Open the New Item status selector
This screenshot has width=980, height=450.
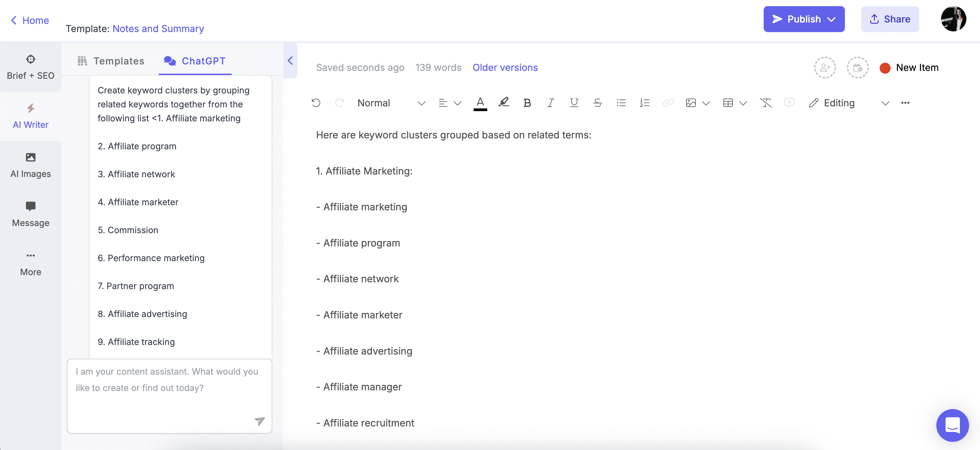click(909, 67)
